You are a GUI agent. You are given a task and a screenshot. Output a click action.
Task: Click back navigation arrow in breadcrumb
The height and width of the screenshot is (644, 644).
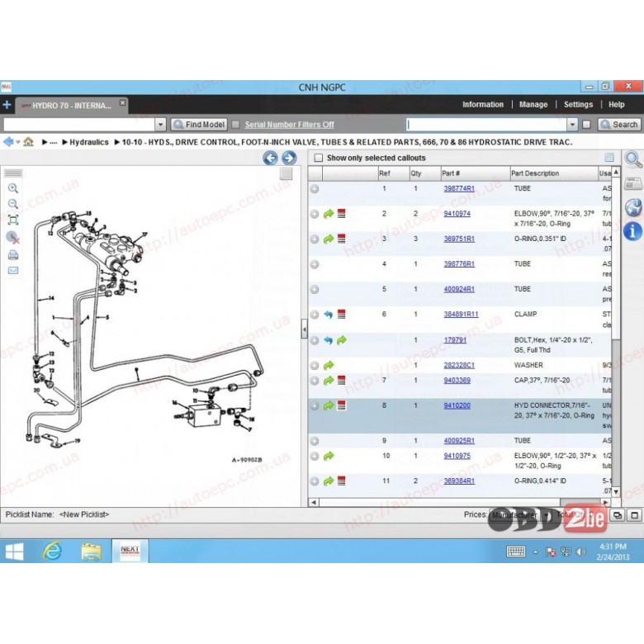pyautogui.click(x=7, y=142)
